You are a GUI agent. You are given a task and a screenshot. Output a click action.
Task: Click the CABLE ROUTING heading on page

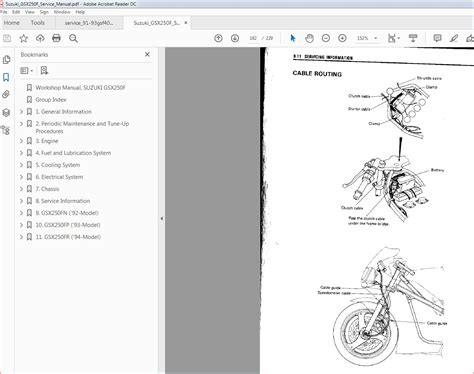pos(317,74)
